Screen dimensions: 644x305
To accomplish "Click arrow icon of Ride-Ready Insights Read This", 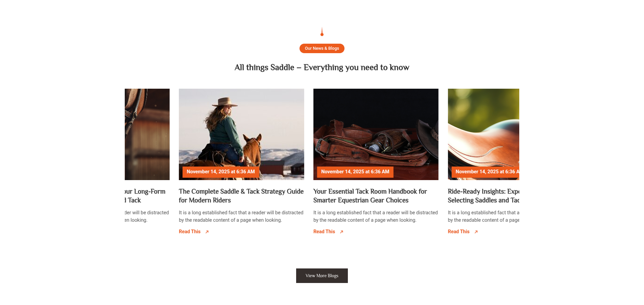I will (x=476, y=232).
